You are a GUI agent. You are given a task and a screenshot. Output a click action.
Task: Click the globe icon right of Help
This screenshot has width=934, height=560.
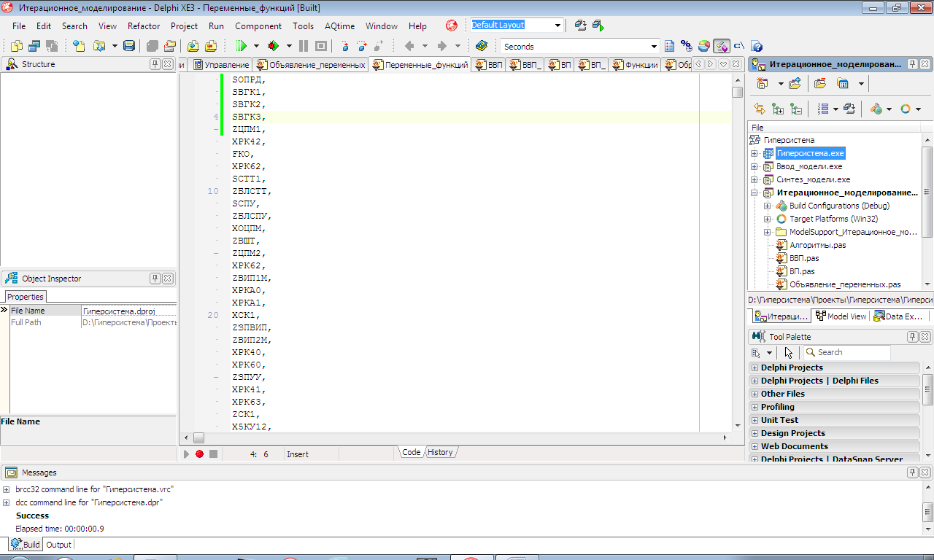(452, 26)
